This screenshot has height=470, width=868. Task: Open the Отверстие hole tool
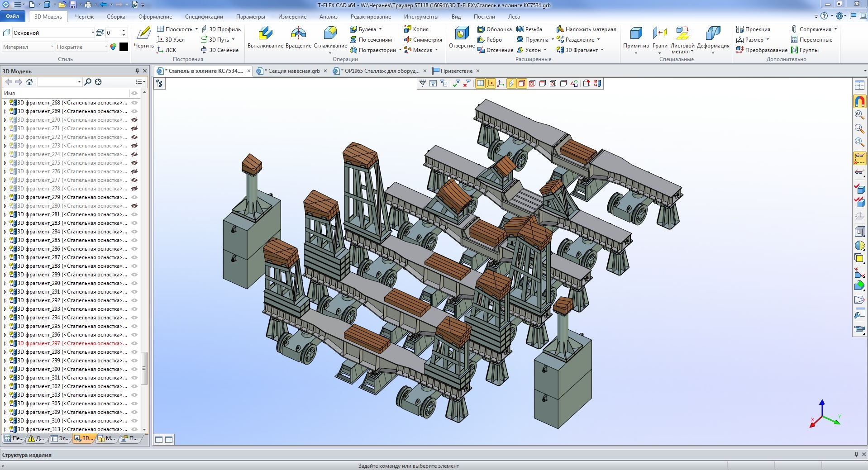(462, 37)
